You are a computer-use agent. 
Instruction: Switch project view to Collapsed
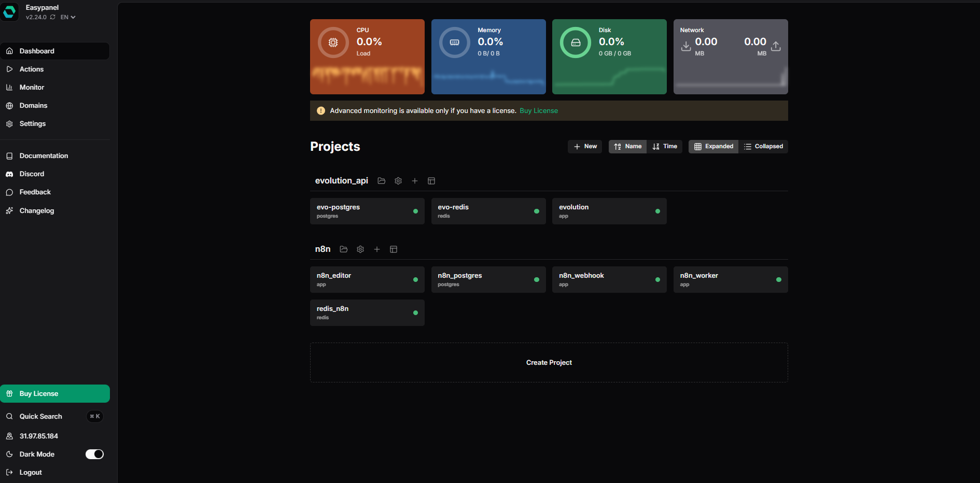tap(763, 147)
